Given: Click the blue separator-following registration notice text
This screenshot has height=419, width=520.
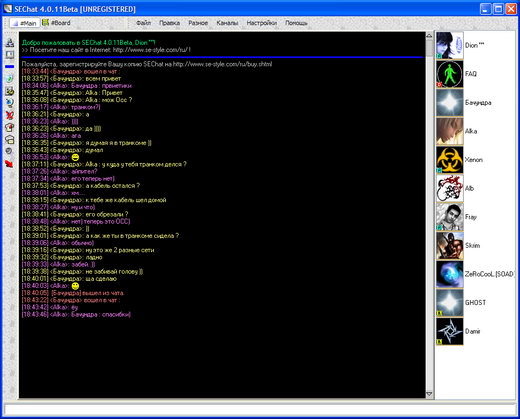Looking at the screenshot, I should click(x=147, y=64).
